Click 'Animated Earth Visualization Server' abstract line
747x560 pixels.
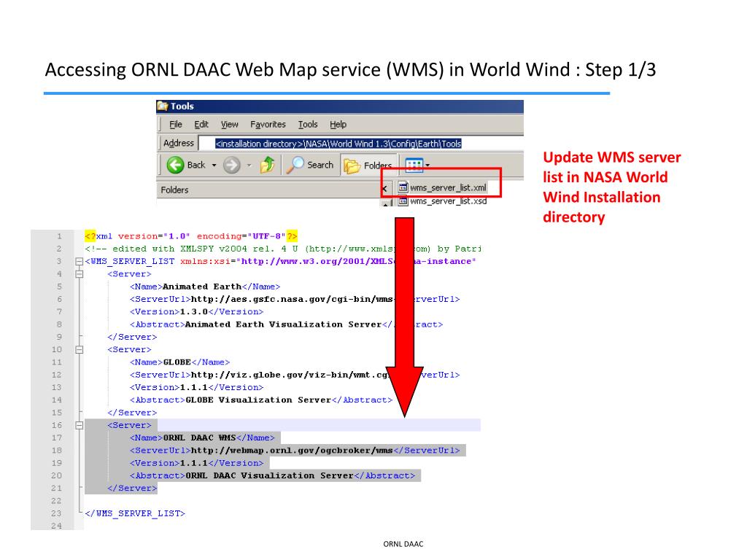(286, 324)
